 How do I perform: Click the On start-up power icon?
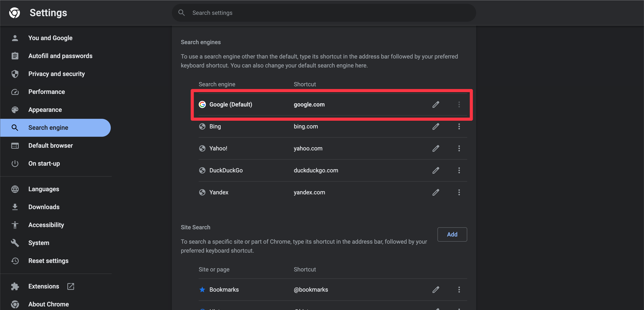click(15, 163)
